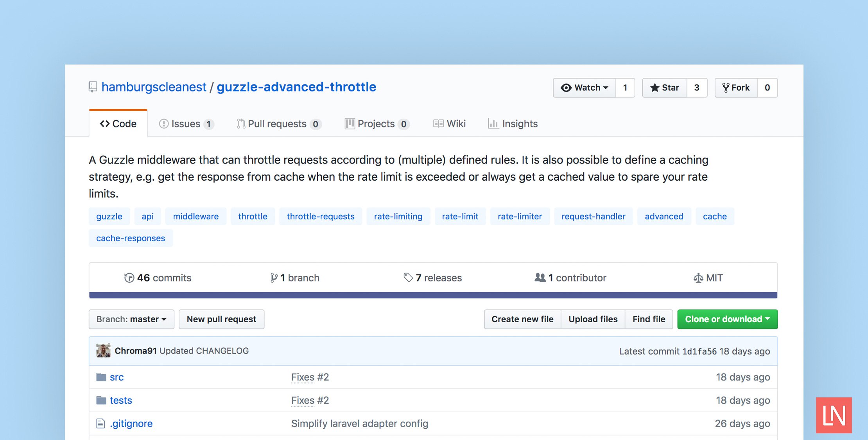Select the api topic tag
868x440 pixels.
click(147, 216)
